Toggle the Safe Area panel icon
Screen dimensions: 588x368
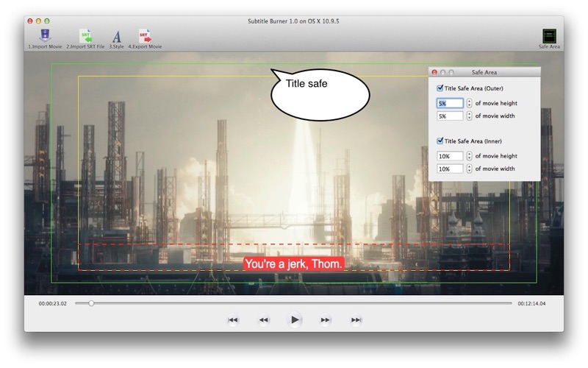[x=548, y=36]
